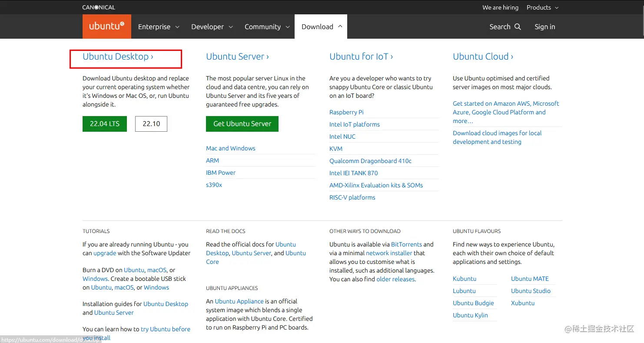
Task: Click the 22.04 LTS button
Action: [x=105, y=123]
